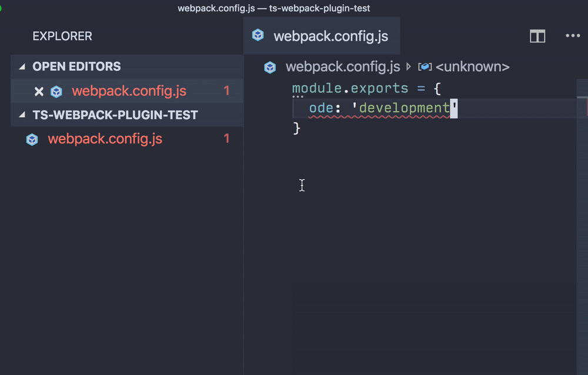Click the TS-WEBPACK-PLUGIN-TEST header label
Viewport: 588px width, 375px height.
pyautogui.click(x=115, y=115)
